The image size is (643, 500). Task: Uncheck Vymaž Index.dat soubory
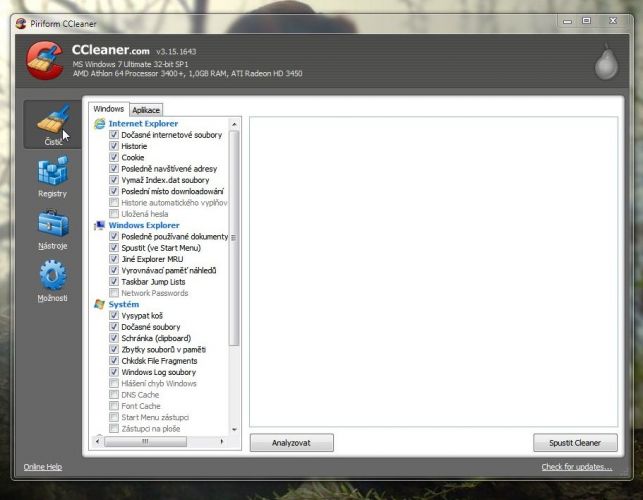114,180
